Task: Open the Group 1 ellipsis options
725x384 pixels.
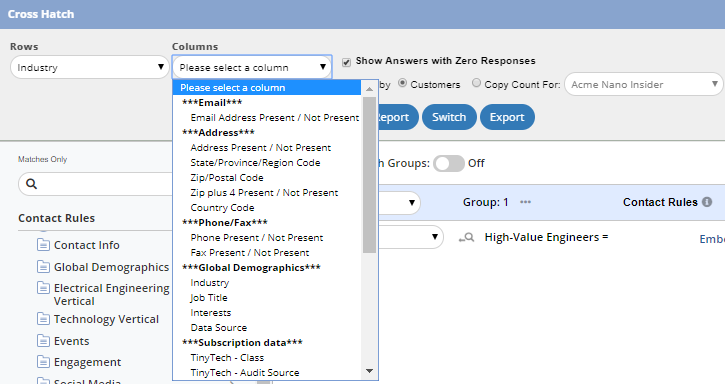Action: click(525, 202)
